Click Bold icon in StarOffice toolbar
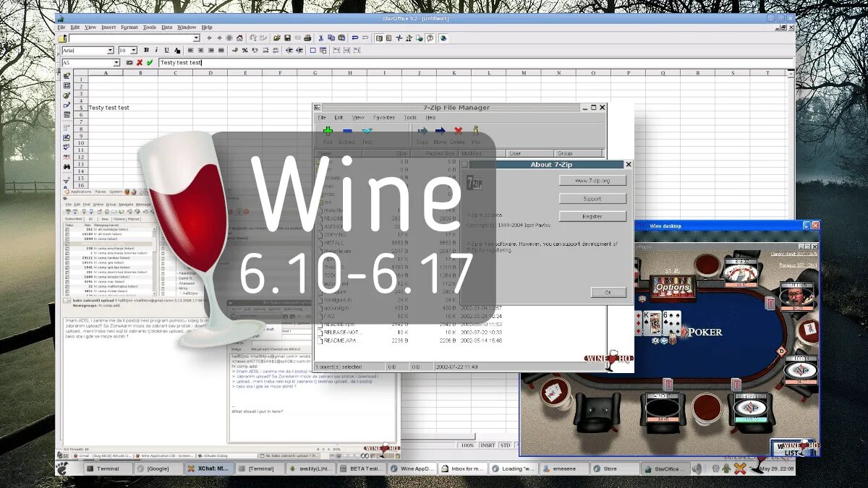This screenshot has width=868, height=488. pyautogui.click(x=145, y=50)
